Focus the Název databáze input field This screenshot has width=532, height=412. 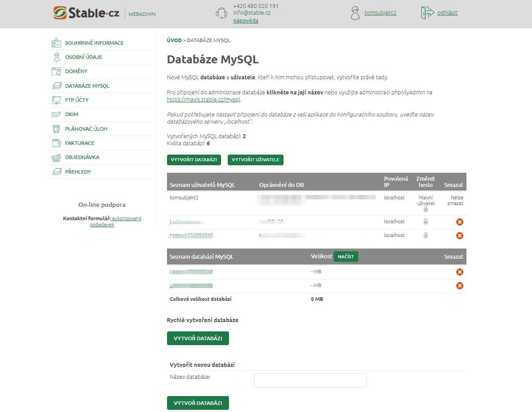[311, 381]
